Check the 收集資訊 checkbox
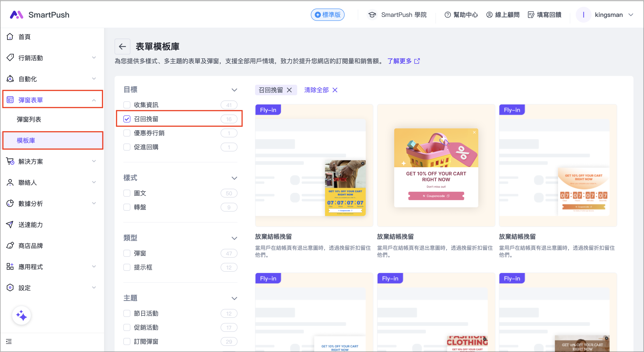Viewport: 644px width, 352px height. (x=127, y=105)
